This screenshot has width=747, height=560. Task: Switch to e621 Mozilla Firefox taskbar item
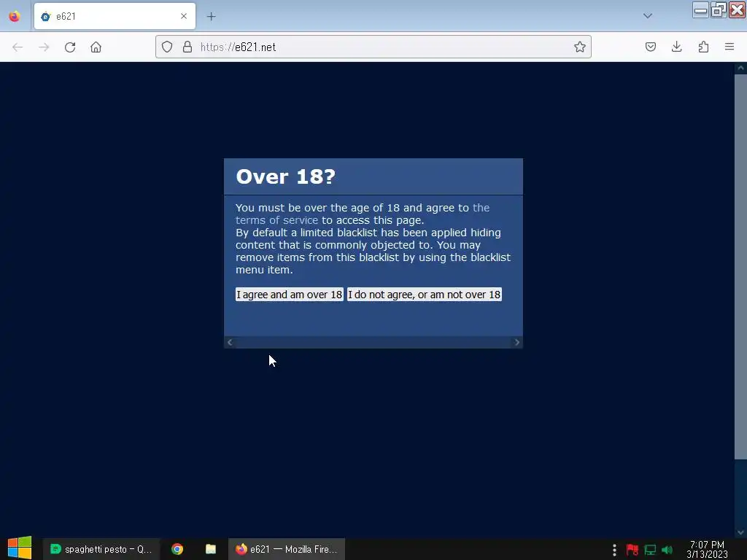click(286, 549)
